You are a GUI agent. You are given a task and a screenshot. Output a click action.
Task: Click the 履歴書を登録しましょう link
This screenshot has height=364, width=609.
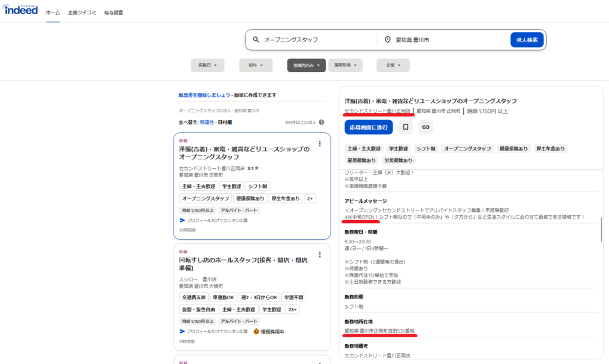pos(205,95)
